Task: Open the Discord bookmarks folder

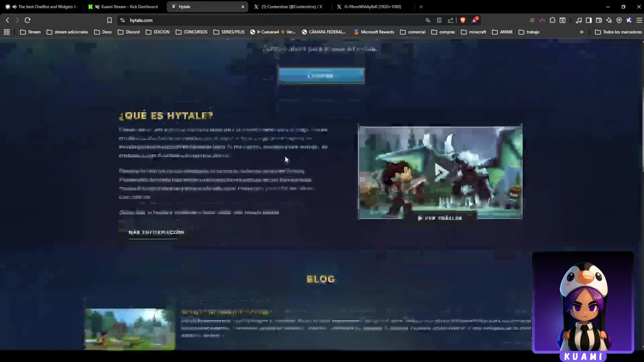Action: (x=128, y=32)
